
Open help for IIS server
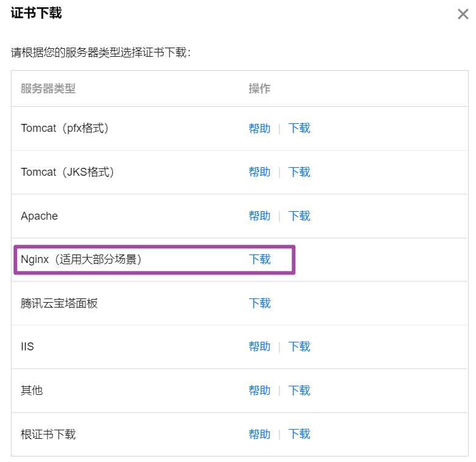coord(259,347)
